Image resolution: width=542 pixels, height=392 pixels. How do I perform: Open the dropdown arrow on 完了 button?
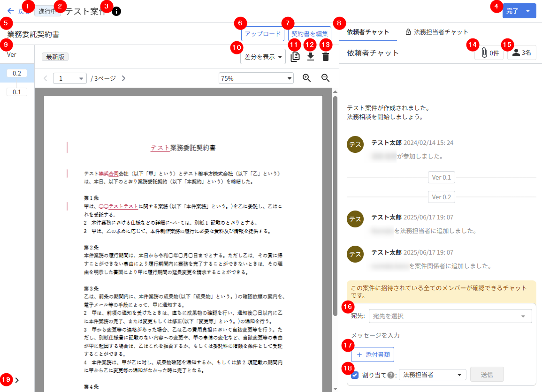(528, 11)
